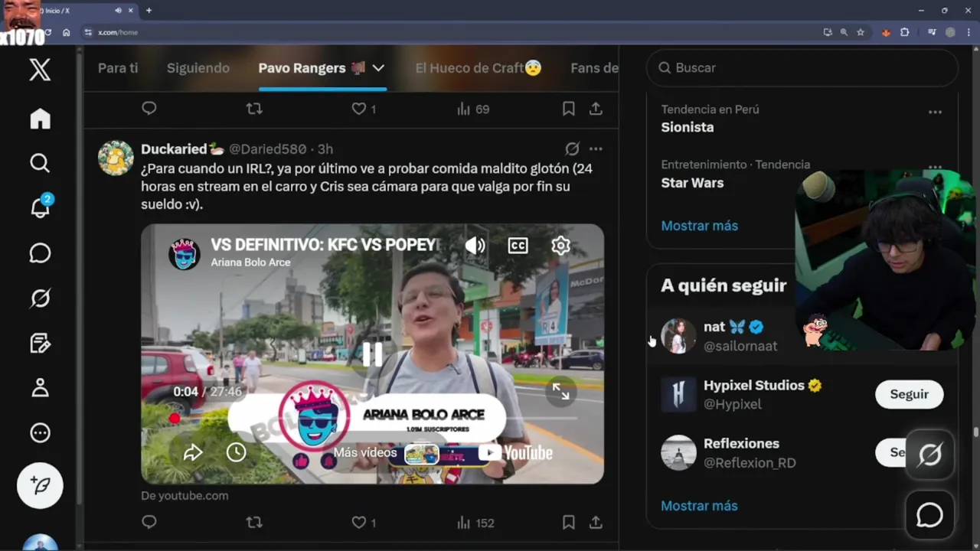Go to Home via the house icon
This screenshot has height=551, width=980.
coord(40,119)
